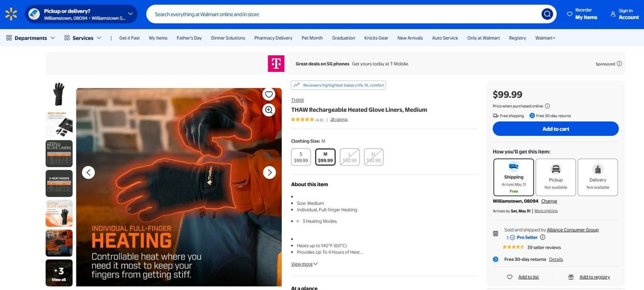Save item with heart icon on image
Screen dimensions: 644x290
click(x=269, y=94)
